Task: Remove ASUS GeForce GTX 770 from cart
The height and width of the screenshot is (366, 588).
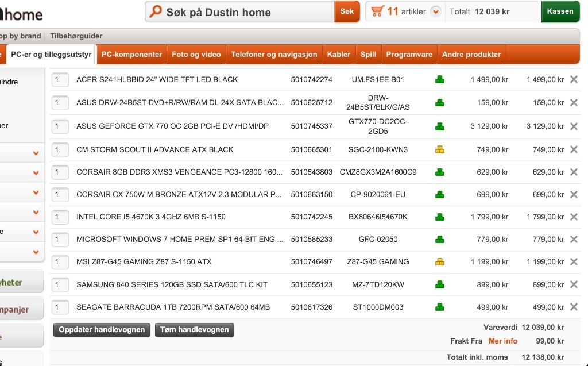Action: coord(574,126)
